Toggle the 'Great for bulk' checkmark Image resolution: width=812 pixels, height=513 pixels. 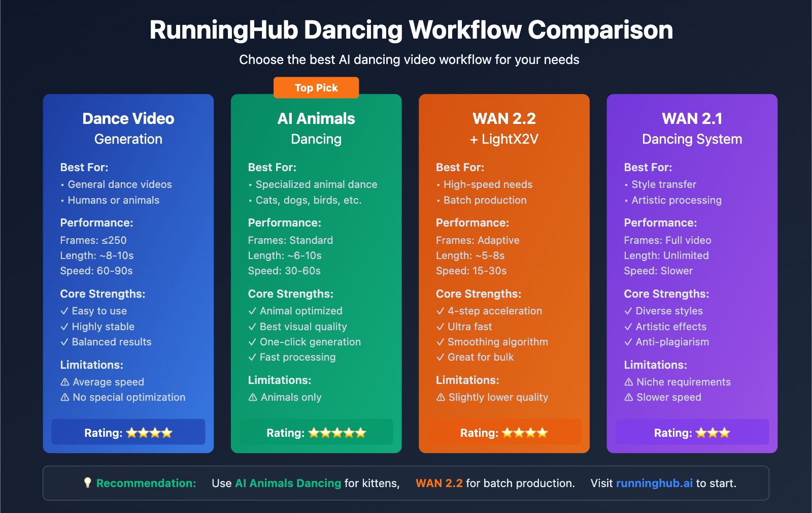440,357
